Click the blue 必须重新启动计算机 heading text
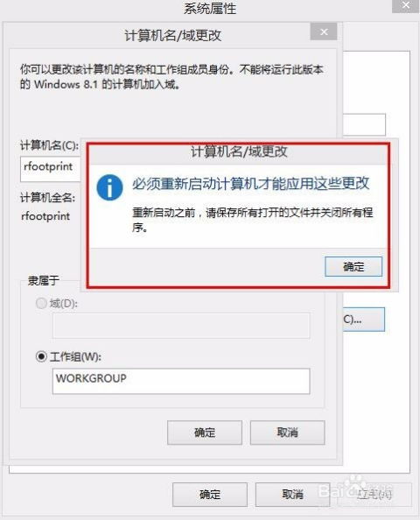The width and height of the screenshot is (420, 520). pos(250,183)
